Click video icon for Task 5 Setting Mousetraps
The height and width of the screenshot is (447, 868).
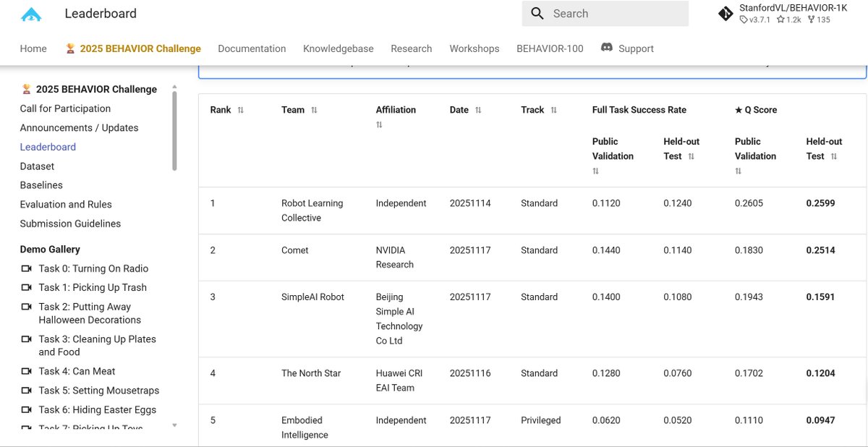(27, 390)
